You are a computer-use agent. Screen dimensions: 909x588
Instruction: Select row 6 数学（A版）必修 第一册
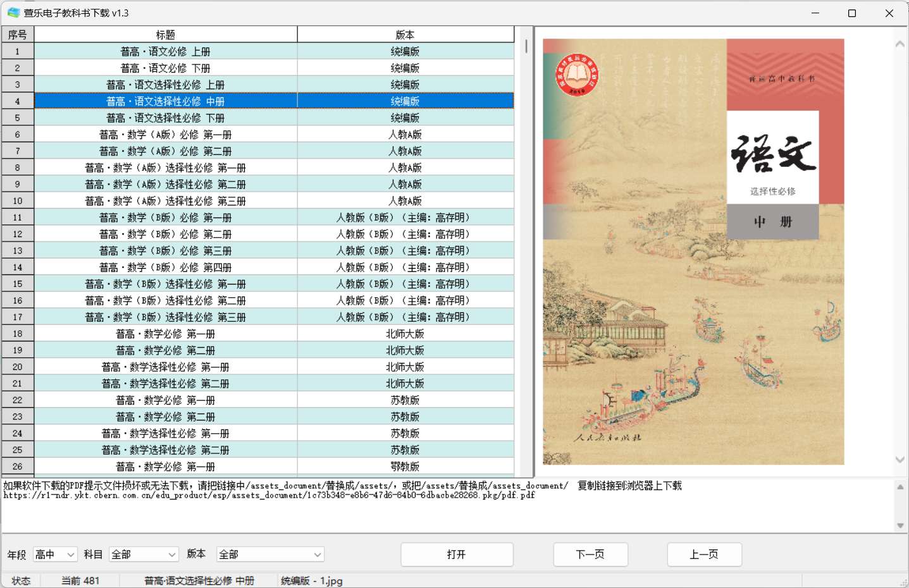coord(274,135)
